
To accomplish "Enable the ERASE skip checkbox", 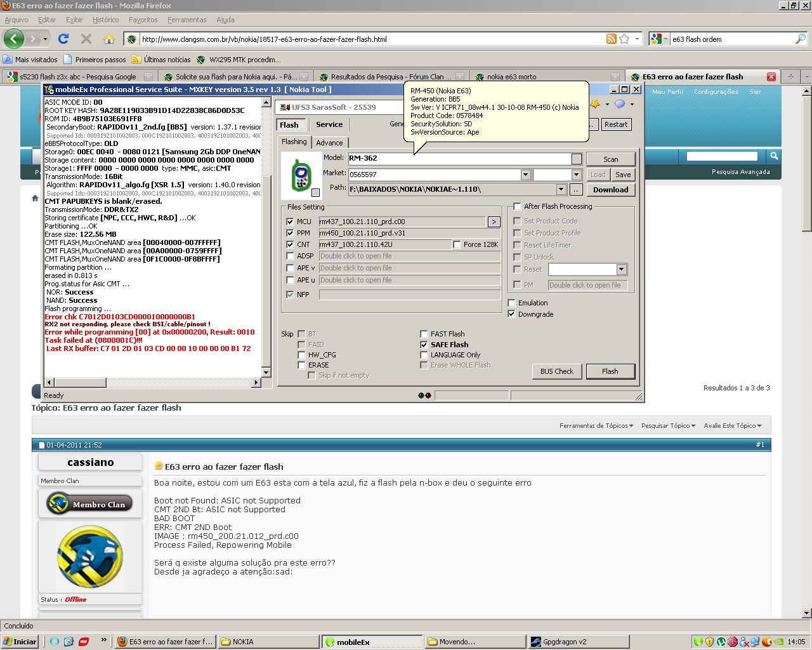I will pyautogui.click(x=301, y=365).
